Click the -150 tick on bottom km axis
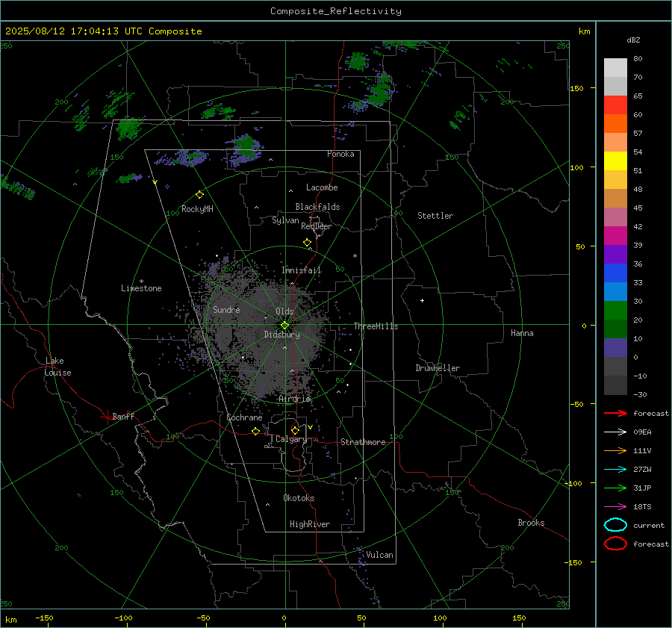The width and height of the screenshot is (672, 628). tap(45, 618)
